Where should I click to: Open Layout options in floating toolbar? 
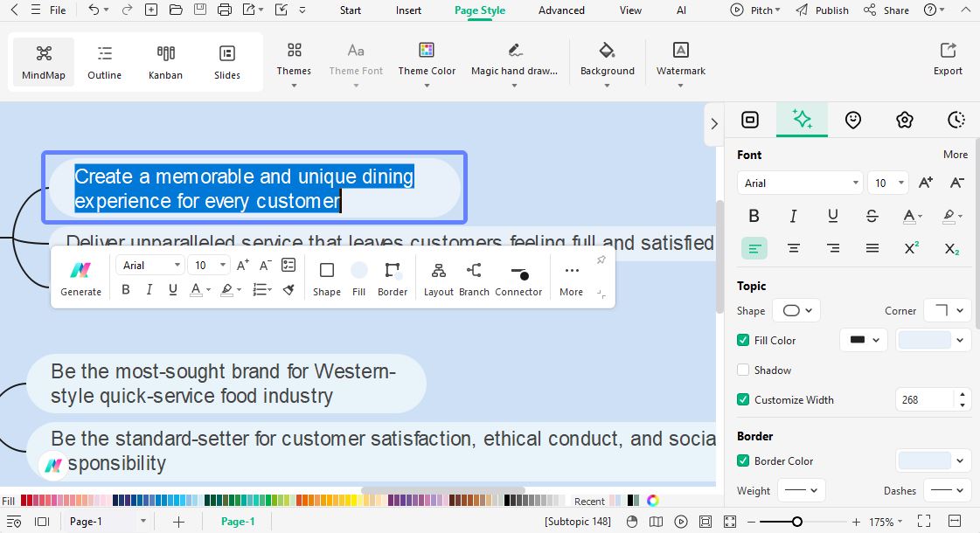pyautogui.click(x=439, y=278)
